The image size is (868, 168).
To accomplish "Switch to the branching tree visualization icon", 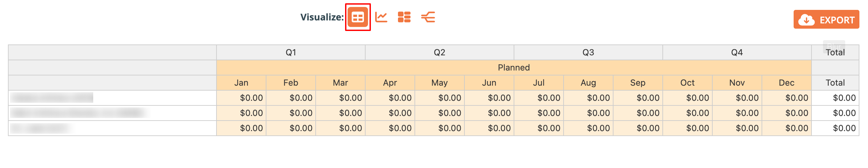I will 428,17.
